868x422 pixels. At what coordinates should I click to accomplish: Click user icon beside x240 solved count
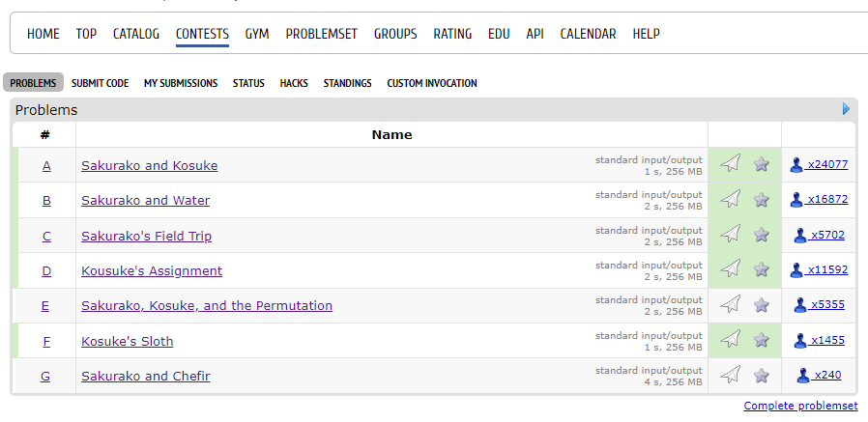[x=803, y=376]
